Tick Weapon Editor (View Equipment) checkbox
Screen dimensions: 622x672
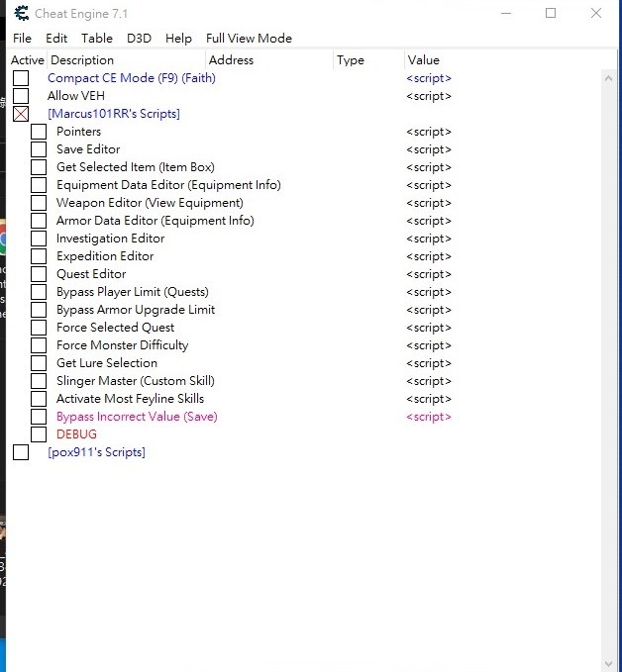(x=39, y=203)
